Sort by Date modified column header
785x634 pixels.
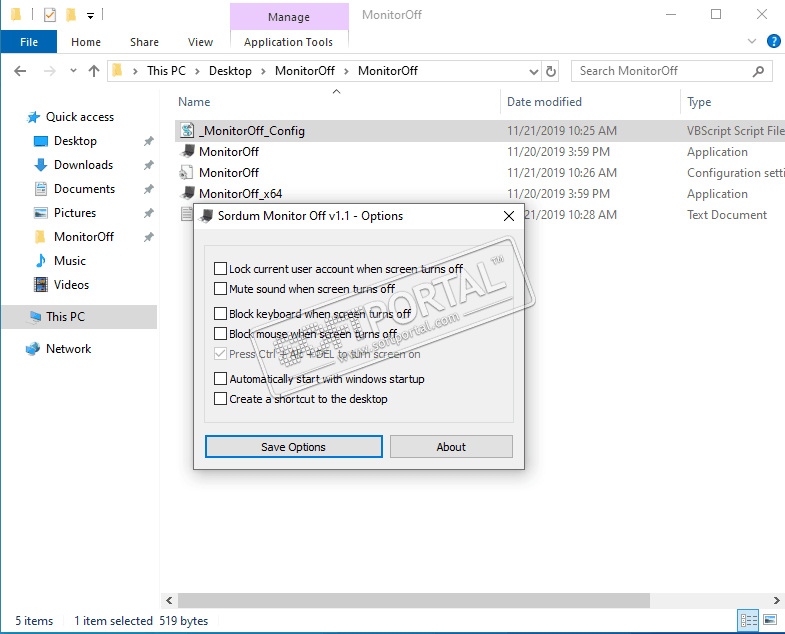544,102
